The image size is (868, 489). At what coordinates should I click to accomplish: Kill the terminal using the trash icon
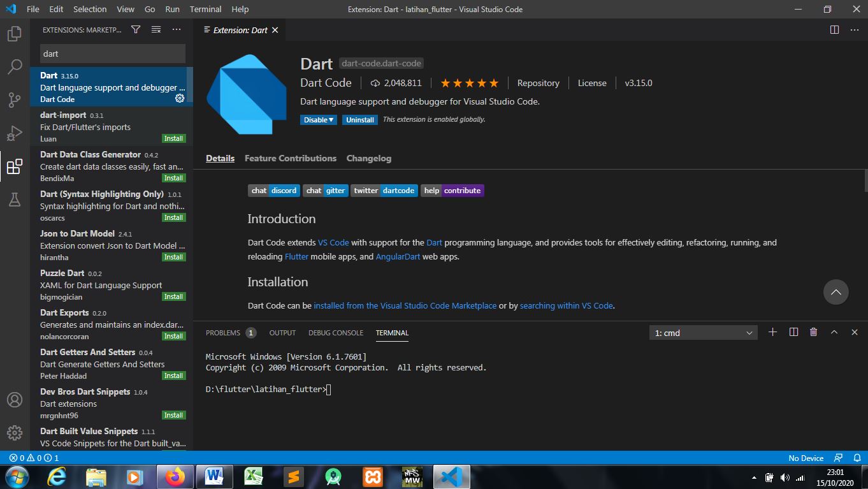[x=813, y=332]
